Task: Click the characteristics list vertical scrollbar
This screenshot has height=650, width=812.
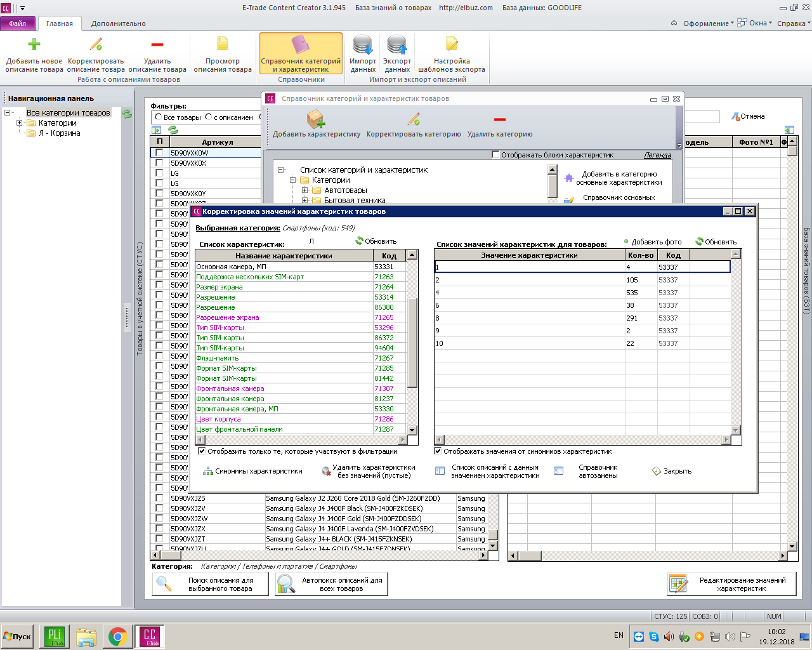Action: (412, 343)
